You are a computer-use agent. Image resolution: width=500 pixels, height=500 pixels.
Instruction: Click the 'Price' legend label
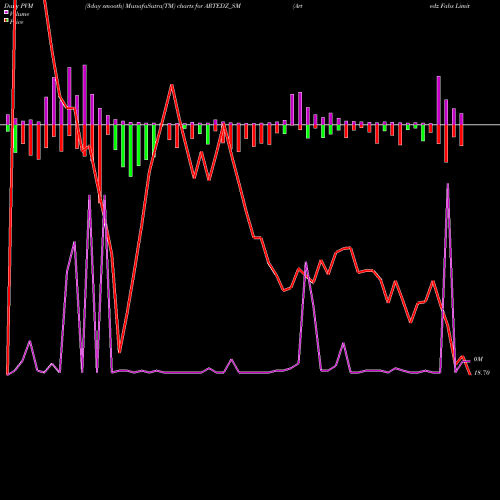click(x=16, y=22)
